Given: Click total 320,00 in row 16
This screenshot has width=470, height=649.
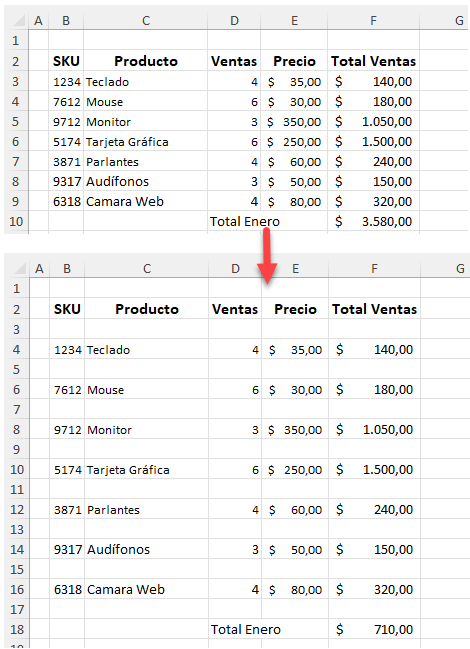Looking at the screenshot, I should [374, 589].
